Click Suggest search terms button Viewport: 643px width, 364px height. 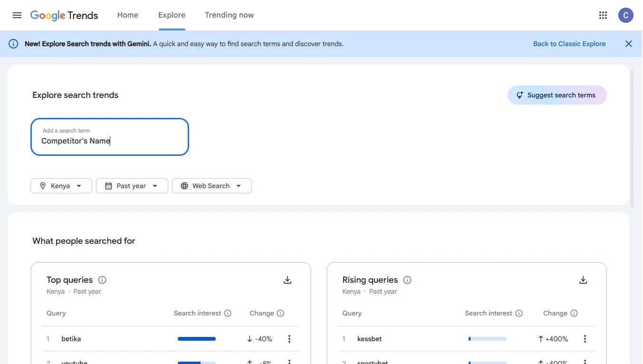(x=557, y=95)
